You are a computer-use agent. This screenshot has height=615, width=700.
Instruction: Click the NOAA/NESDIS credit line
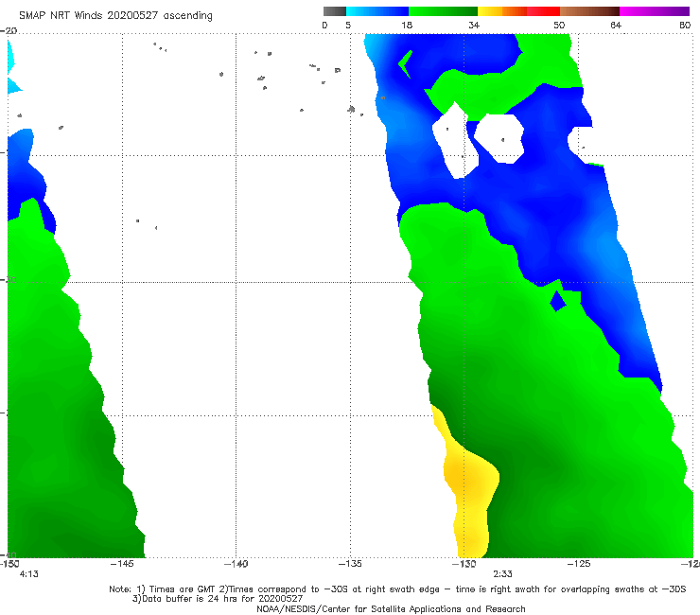coord(391,608)
